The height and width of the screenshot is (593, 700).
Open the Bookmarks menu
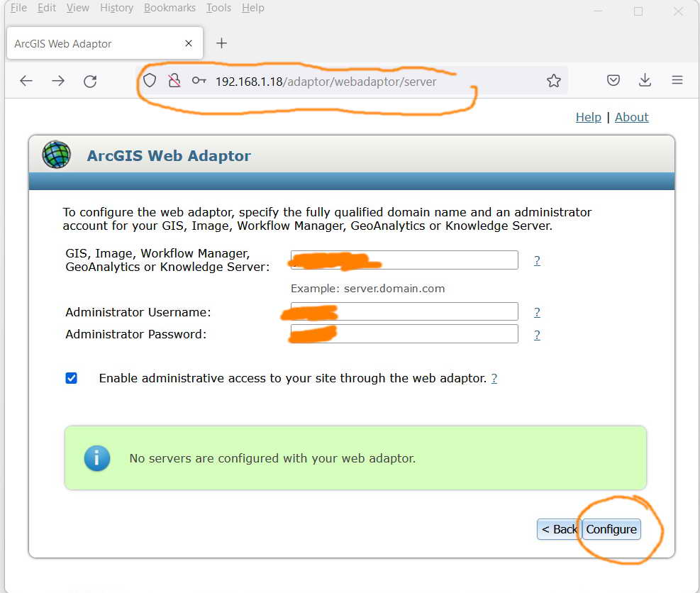point(170,8)
